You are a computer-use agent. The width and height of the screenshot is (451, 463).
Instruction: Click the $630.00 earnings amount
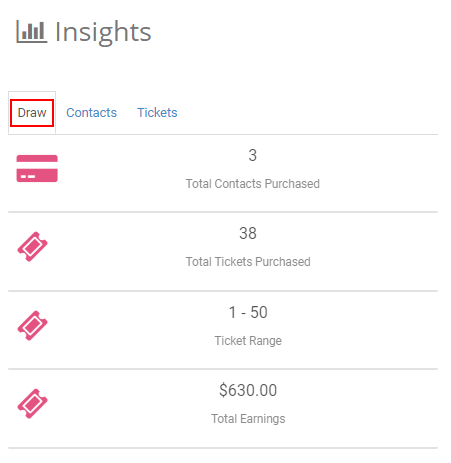(248, 390)
